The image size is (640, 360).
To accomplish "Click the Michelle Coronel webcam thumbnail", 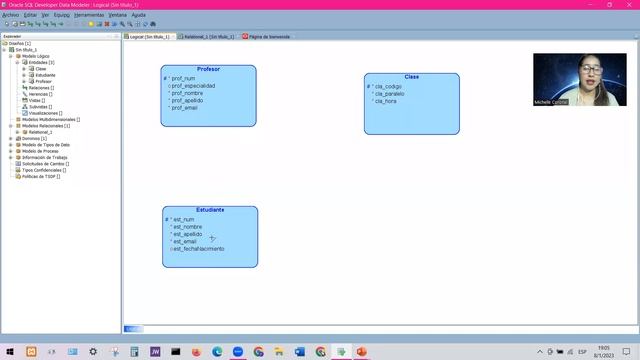I will click(x=580, y=80).
